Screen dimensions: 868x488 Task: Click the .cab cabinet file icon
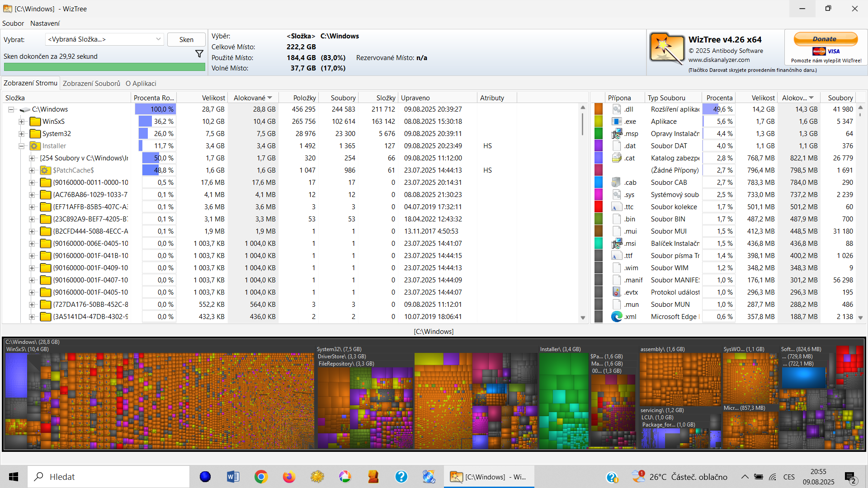coord(617,183)
